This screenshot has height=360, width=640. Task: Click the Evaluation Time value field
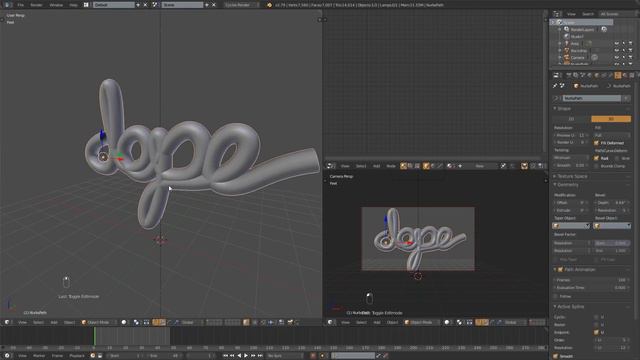pyautogui.click(x=591, y=288)
